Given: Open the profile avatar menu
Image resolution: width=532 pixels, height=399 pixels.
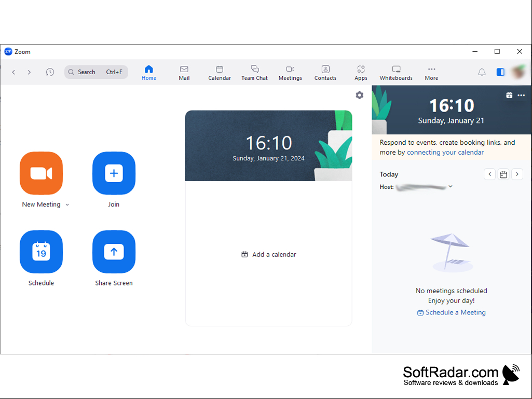Looking at the screenshot, I should point(519,72).
